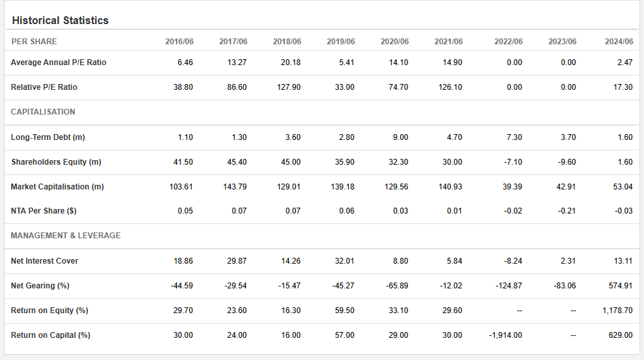Click the 2024/06 column header

619,42
